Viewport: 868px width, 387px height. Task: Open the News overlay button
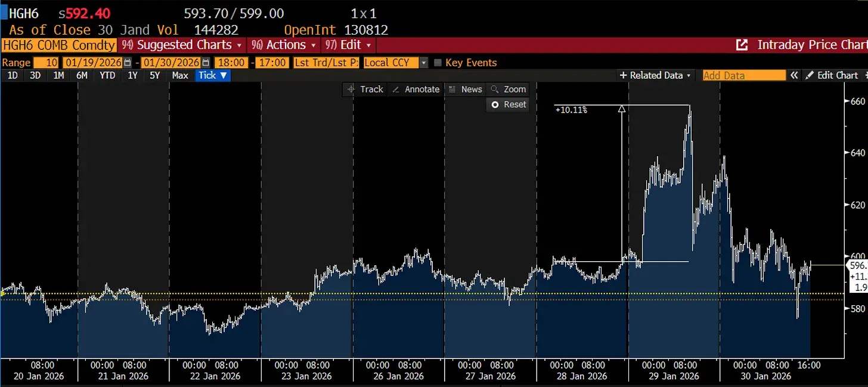click(x=465, y=89)
